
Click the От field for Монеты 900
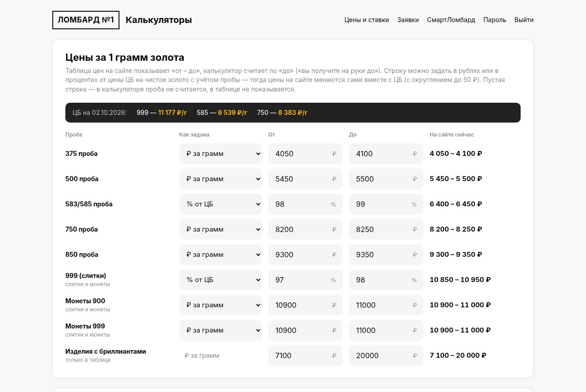click(x=305, y=305)
